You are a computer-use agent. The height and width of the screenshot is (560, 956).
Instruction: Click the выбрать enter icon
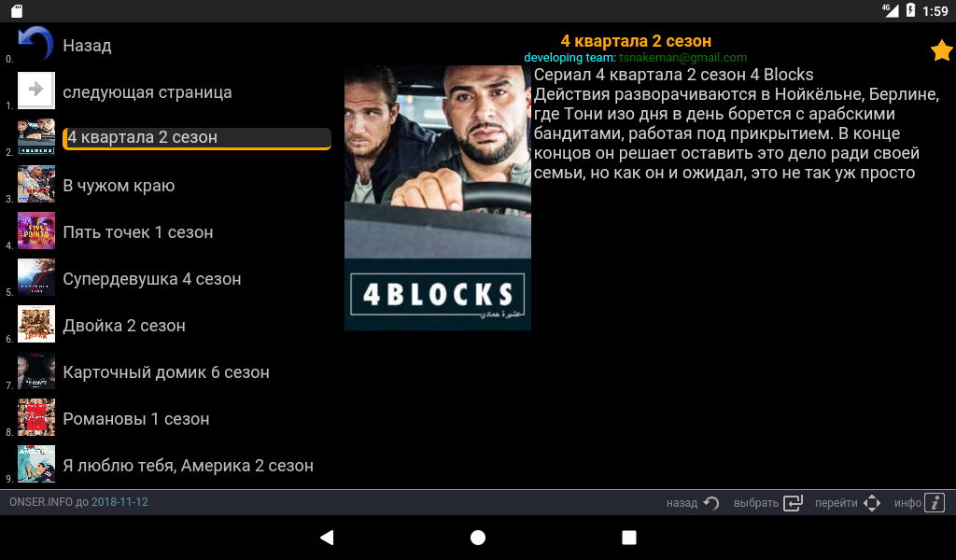point(793,503)
